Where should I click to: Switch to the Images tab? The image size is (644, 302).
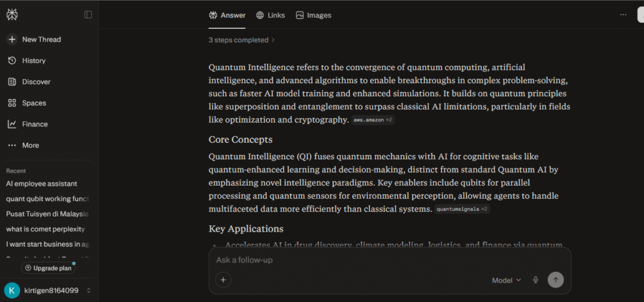pos(313,15)
